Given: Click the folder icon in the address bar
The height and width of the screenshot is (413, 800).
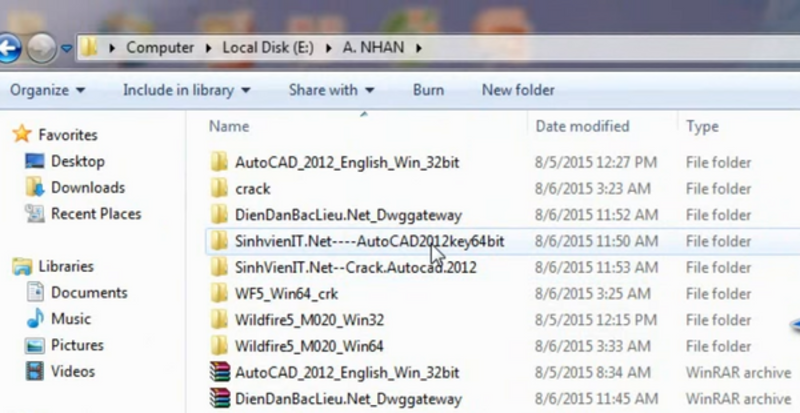Looking at the screenshot, I should click(89, 48).
